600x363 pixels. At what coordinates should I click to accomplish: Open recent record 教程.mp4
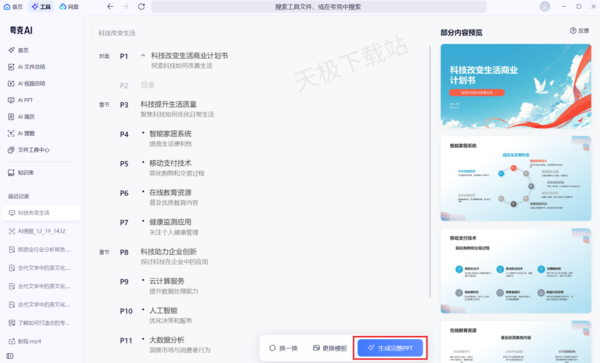[29, 341]
